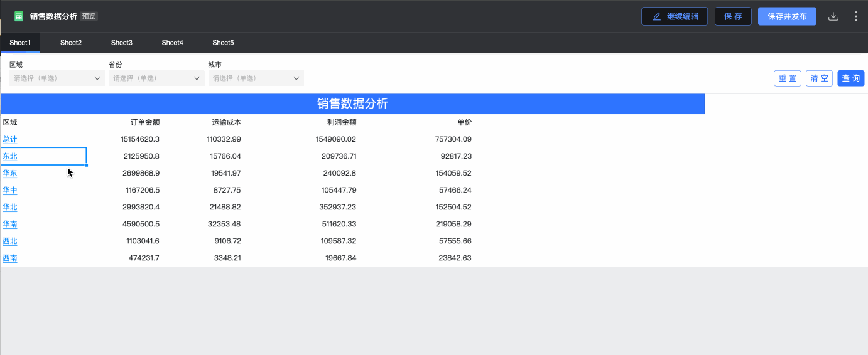Switch to the Sheet3 tab
This screenshot has height=355, width=868.
(122, 43)
